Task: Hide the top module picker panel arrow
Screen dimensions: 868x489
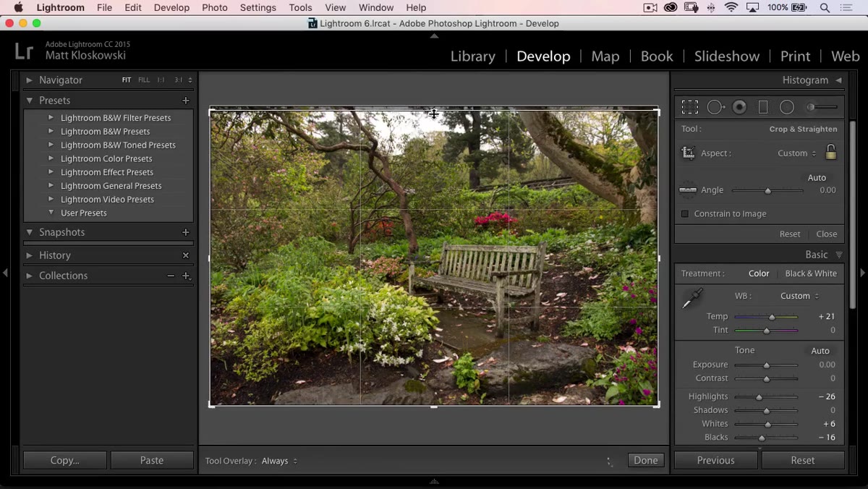Action: [x=434, y=35]
